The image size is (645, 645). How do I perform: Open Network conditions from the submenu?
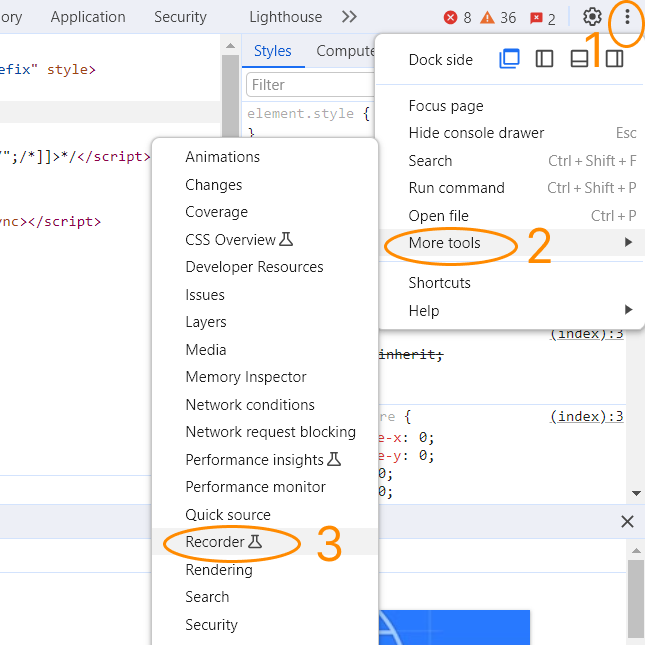click(250, 405)
